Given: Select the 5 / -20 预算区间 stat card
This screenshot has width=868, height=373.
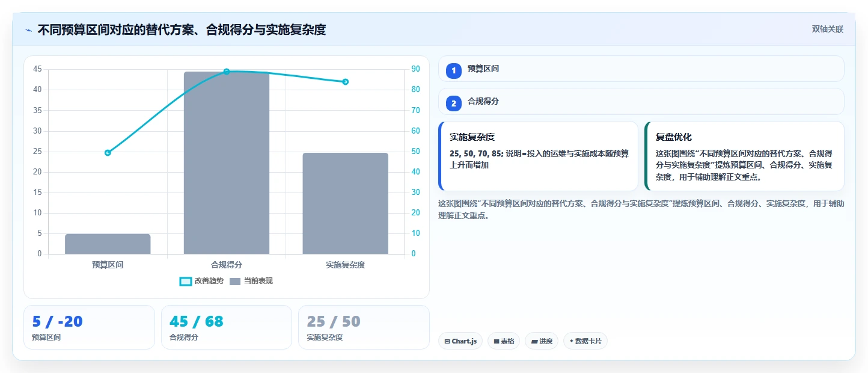Looking at the screenshot, I should [x=89, y=327].
